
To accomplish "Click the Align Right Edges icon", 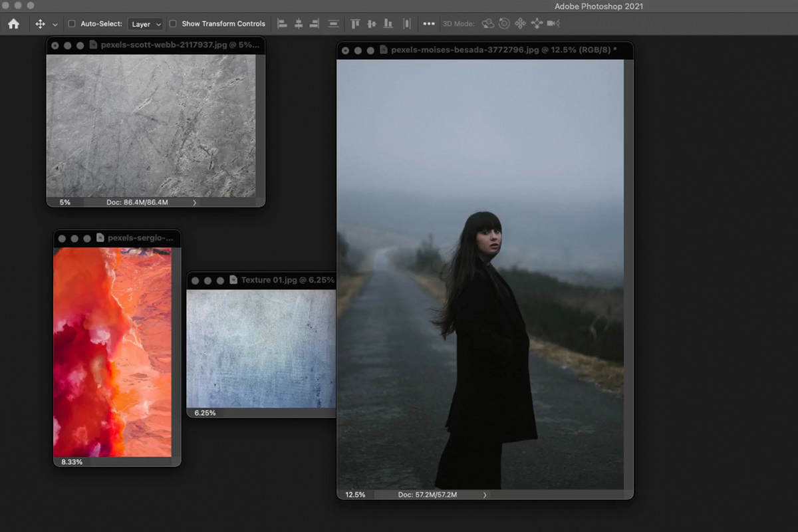I will pos(315,23).
